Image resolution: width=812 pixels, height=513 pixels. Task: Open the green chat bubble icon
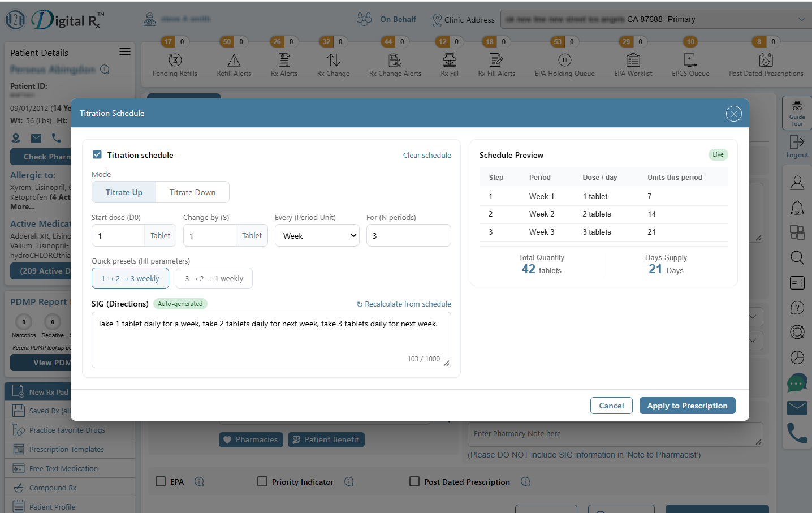coord(797,383)
